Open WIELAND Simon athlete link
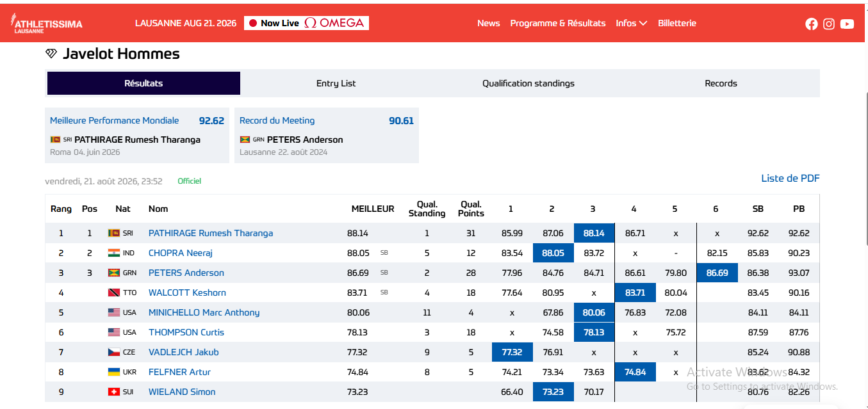The width and height of the screenshot is (868, 409). point(182,392)
